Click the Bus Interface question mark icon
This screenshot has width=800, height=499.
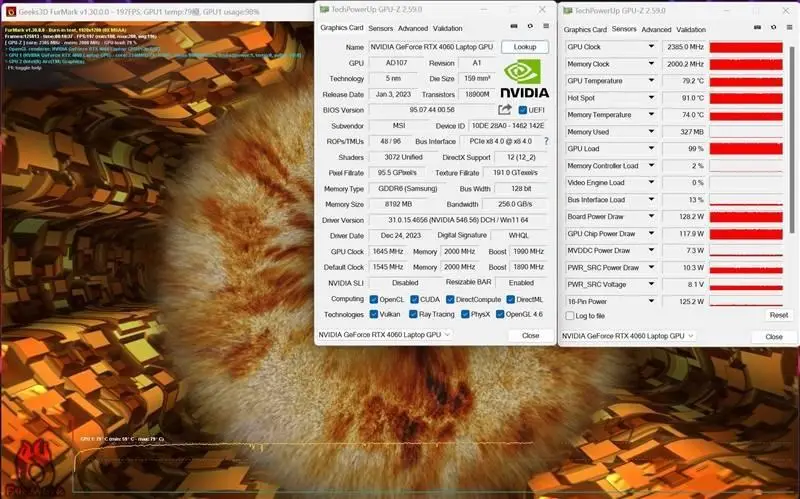pos(546,141)
